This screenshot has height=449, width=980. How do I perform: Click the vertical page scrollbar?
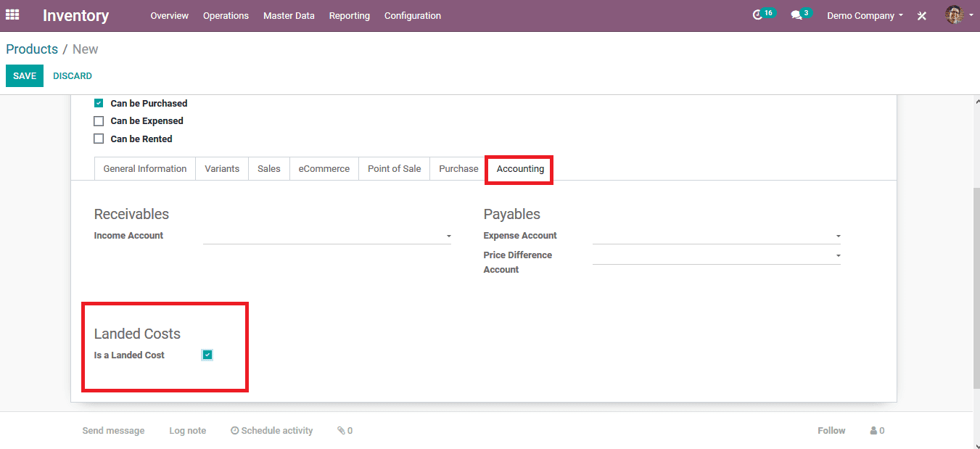pyautogui.click(x=976, y=287)
